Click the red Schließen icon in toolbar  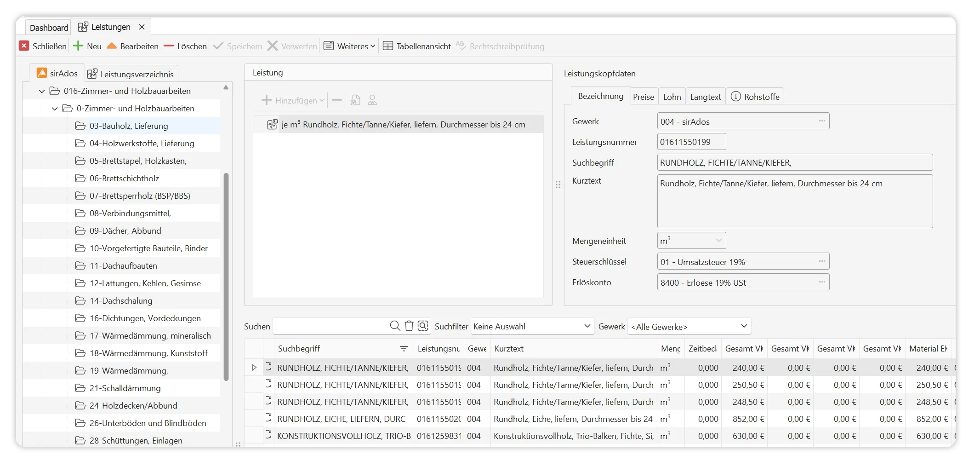(24, 46)
